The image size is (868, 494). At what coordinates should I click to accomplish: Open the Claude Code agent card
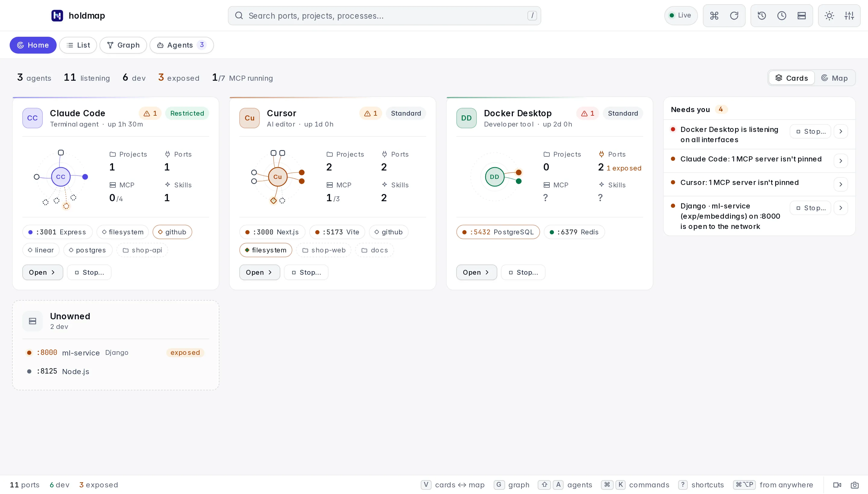point(42,272)
